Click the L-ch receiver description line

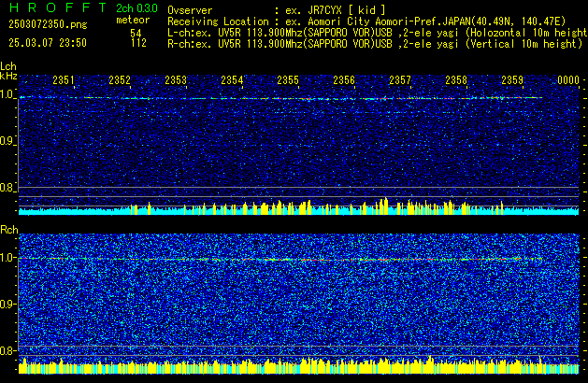[x=377, y=33]
